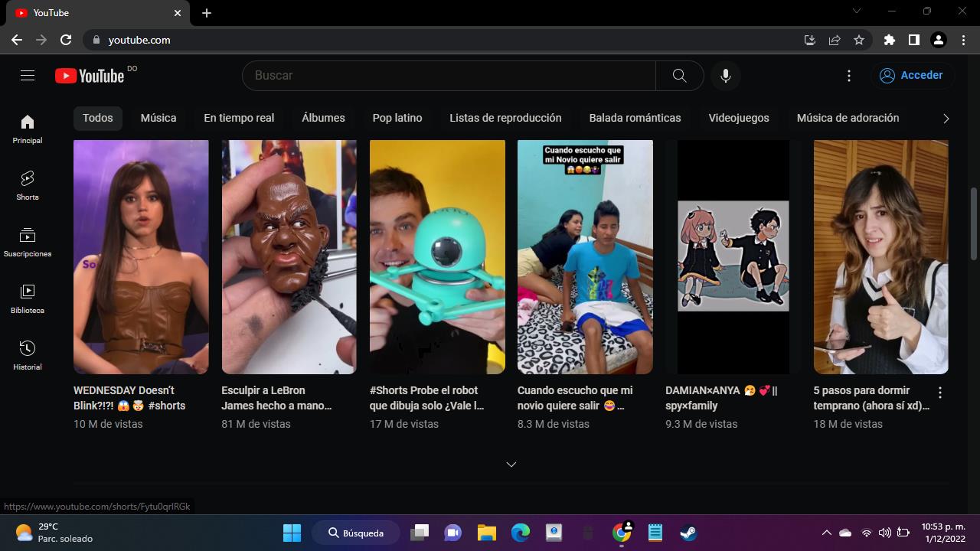Open the WEDNESDAY Doesn't Blink short thumbnail

click(x=141, y=256)
